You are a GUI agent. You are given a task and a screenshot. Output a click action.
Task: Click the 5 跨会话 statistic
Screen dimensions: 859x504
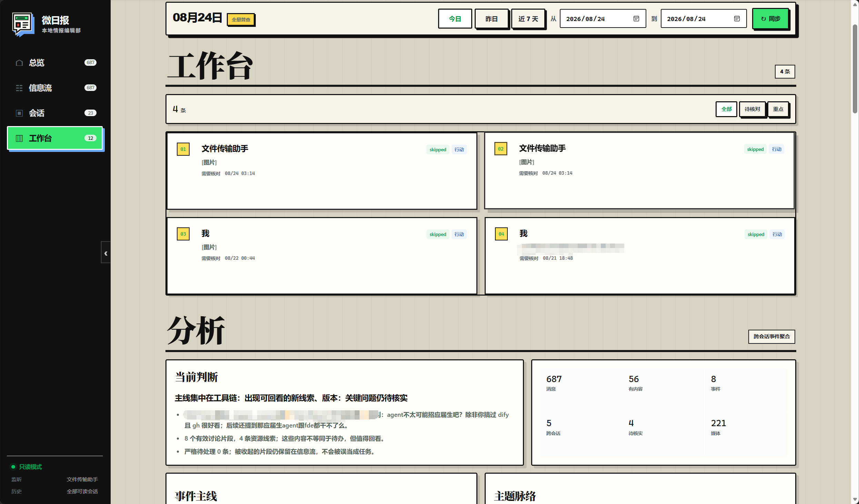pyautogui.click(x=553, y=427)
